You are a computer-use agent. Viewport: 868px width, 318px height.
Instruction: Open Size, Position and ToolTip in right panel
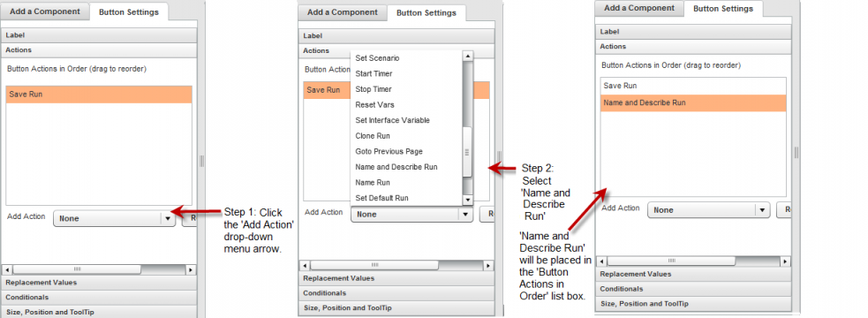coord(693,304)
